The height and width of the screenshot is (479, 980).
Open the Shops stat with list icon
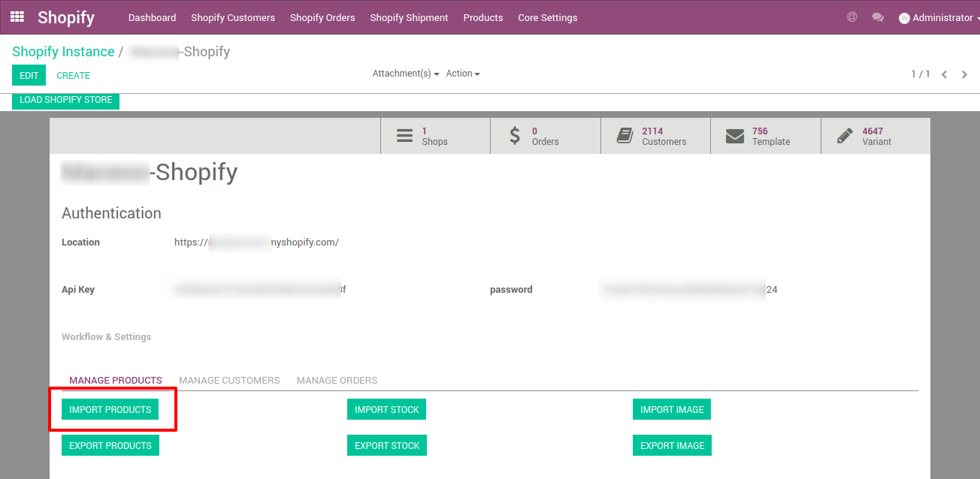(435, 136)
